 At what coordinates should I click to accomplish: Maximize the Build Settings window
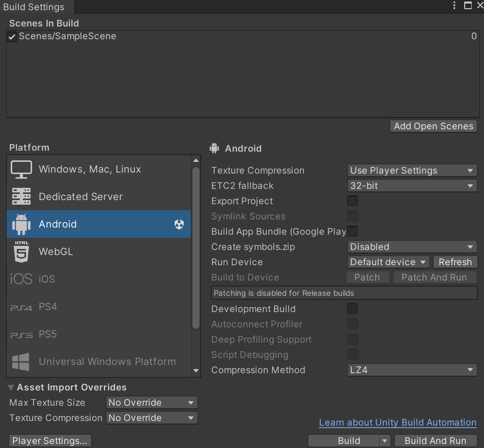468,5
